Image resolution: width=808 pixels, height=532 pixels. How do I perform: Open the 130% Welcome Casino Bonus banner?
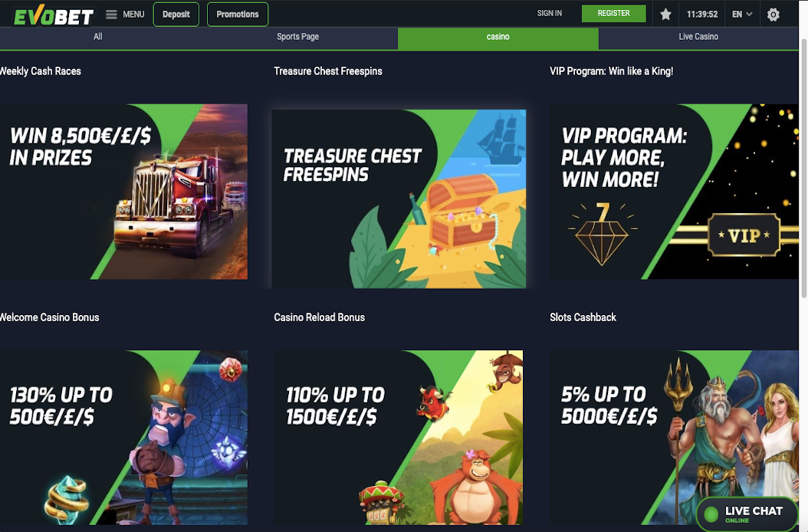pyautogui.click(x=123, y=438)
